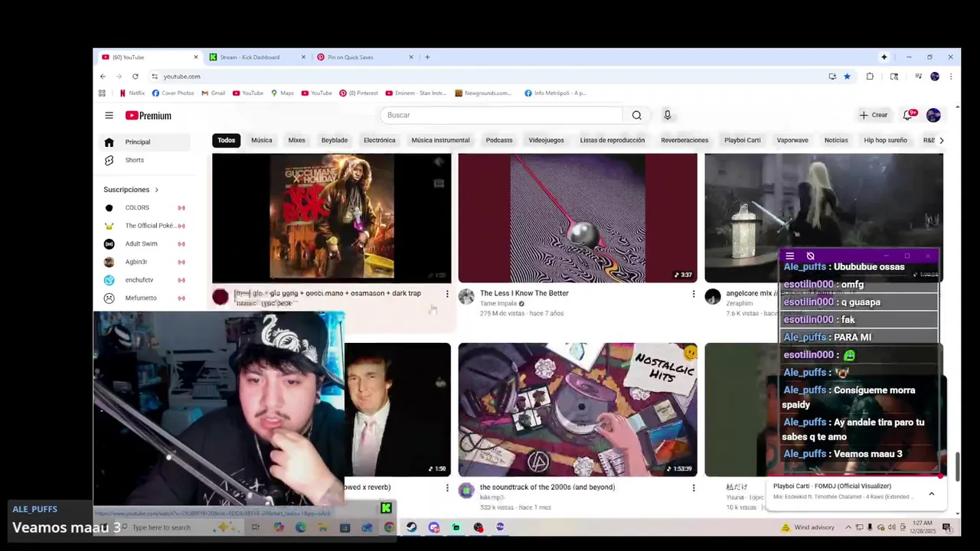Viewport: 980px width, 551px height.
Task: Click the search magnifier button
Action: 636,115
